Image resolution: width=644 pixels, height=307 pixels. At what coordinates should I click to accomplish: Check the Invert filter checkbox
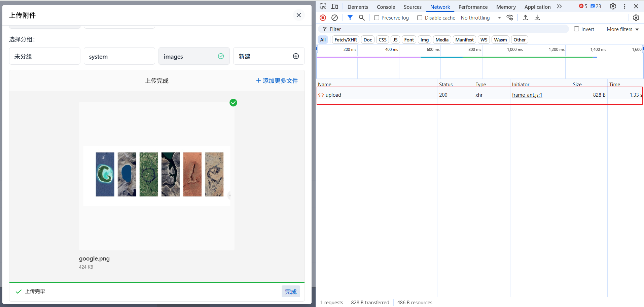(x=576, y=29)
